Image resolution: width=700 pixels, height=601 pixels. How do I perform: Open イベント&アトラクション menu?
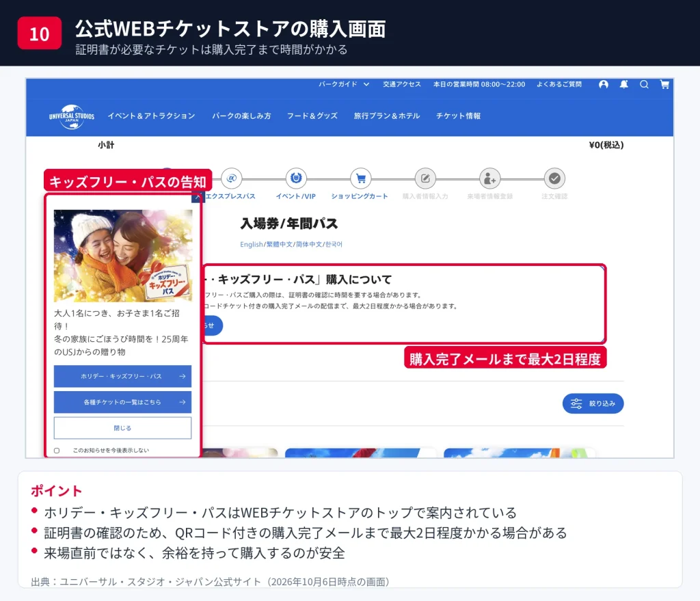(x=151, y=116)
